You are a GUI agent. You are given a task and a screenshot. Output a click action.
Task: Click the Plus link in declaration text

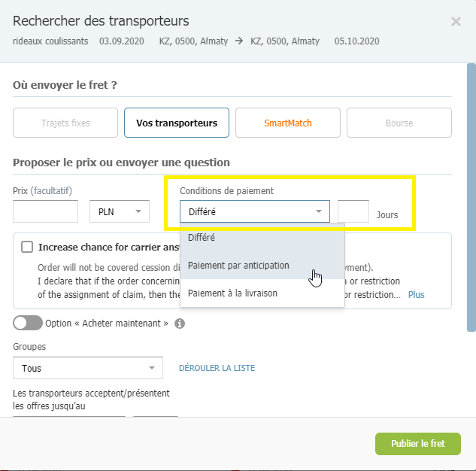click(x=416, y=295)
